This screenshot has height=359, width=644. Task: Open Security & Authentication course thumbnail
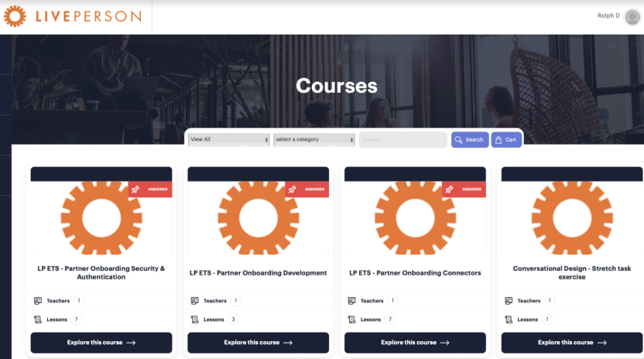[101, 217]
